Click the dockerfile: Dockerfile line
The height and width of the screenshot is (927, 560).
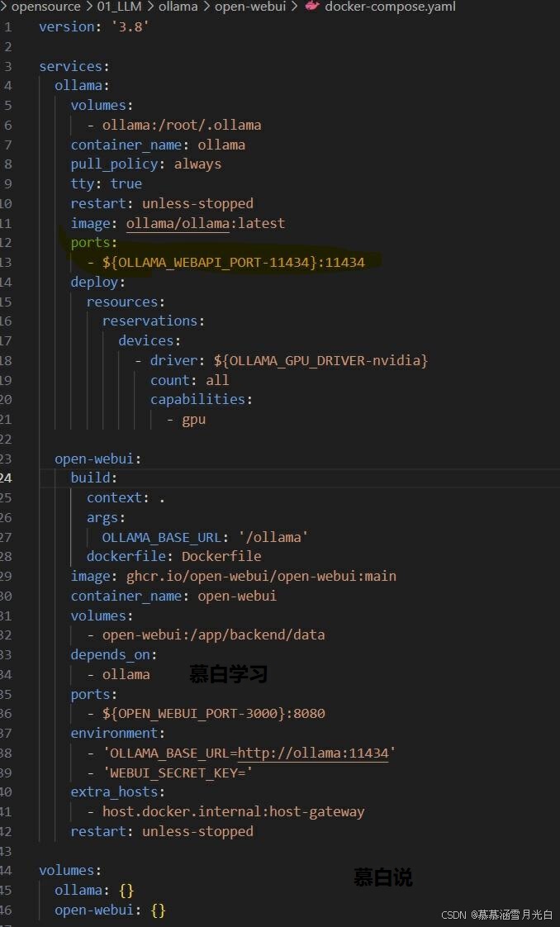coord(173,556)
